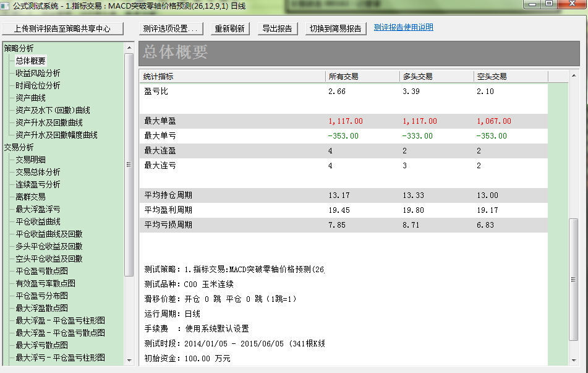Click the report's vertical scrollbar thumb
Viewport: 588px width, 373px height.
point(574,291)
